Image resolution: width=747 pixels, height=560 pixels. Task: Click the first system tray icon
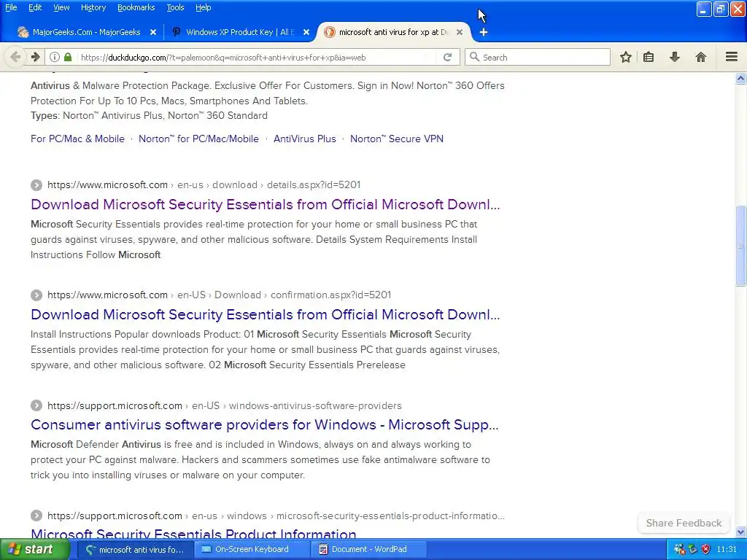(679, 550)
